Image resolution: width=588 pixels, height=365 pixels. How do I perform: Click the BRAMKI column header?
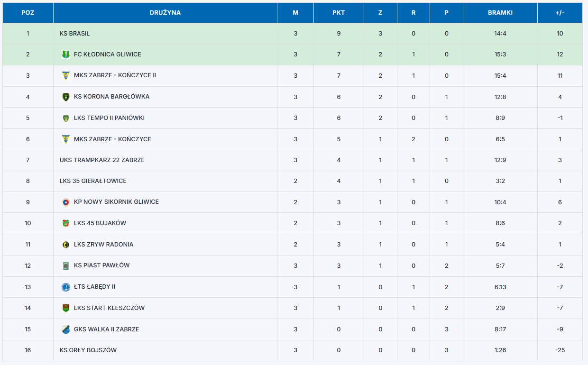(x=500, y=13)
